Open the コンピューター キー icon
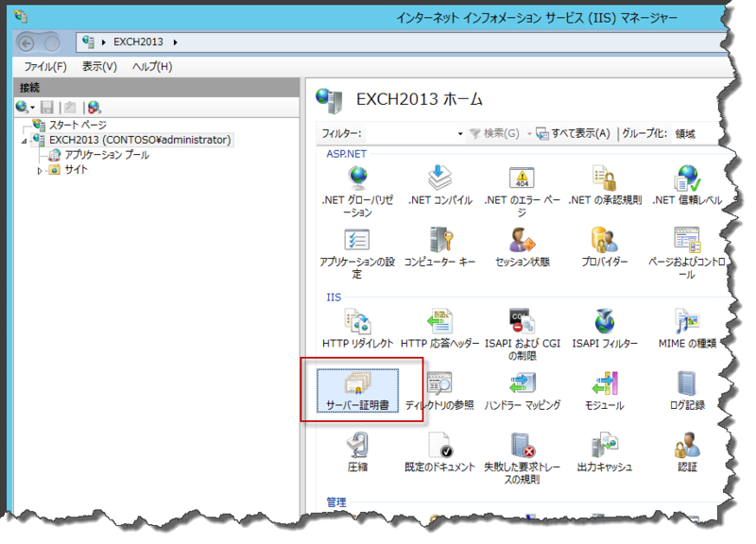 coord(439,247)
